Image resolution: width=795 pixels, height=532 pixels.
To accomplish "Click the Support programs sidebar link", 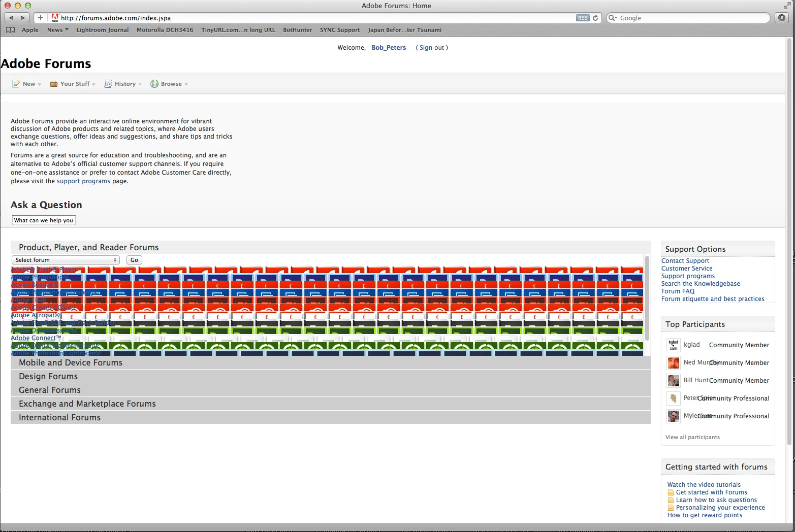I will pyautogui.click(x=688, y=276).
